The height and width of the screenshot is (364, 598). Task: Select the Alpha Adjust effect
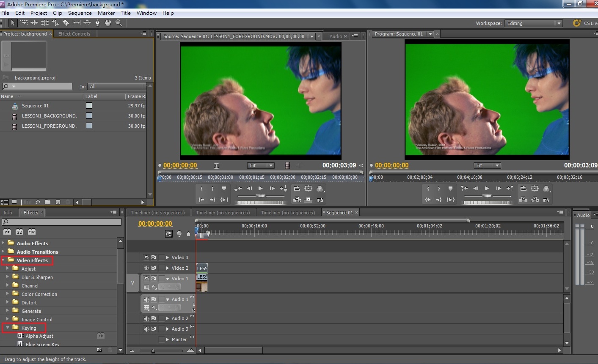pos(39,336)
